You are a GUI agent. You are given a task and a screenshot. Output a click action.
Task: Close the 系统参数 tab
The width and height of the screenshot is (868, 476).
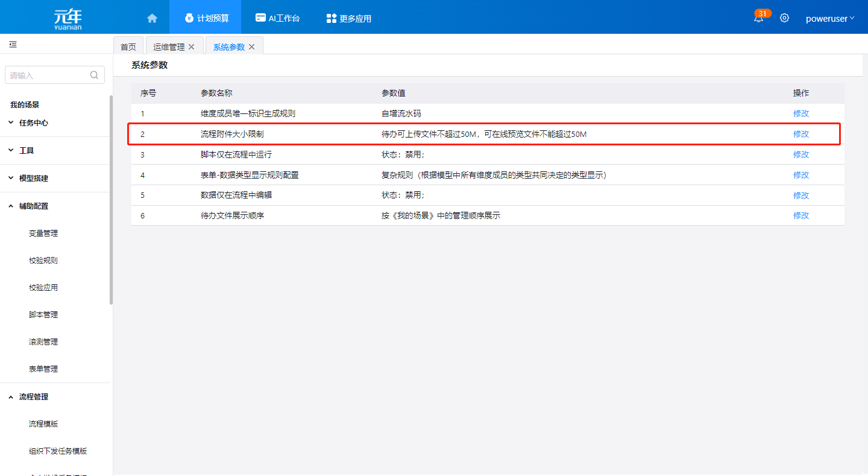click(252, 47)
